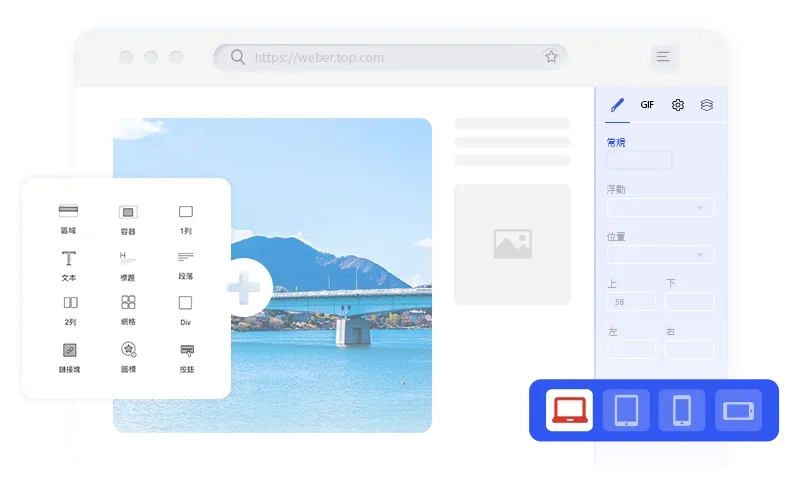Viewport: 800px width, 500px height.
Task: Click the 上 top value field
Action: coord(631,301)
